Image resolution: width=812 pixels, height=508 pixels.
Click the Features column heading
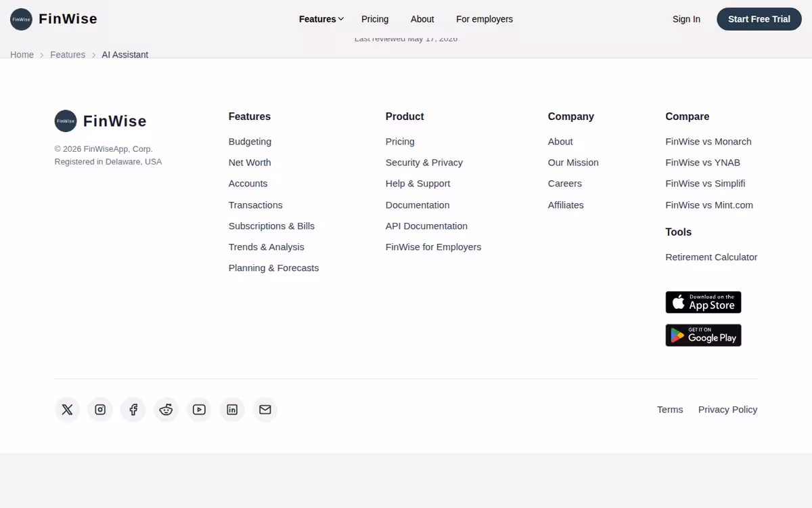[250, 117]
